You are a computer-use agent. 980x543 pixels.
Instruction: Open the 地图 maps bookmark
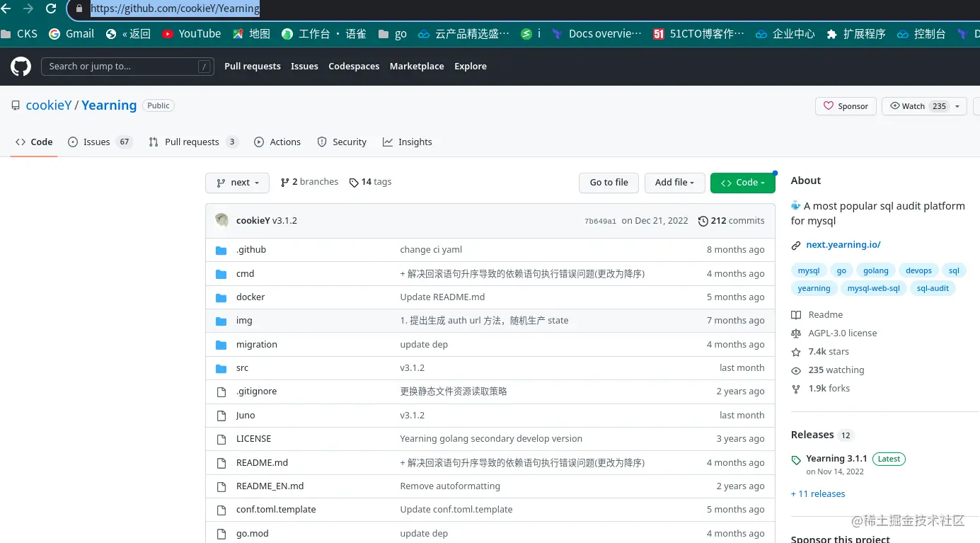(x=251, y=33)
